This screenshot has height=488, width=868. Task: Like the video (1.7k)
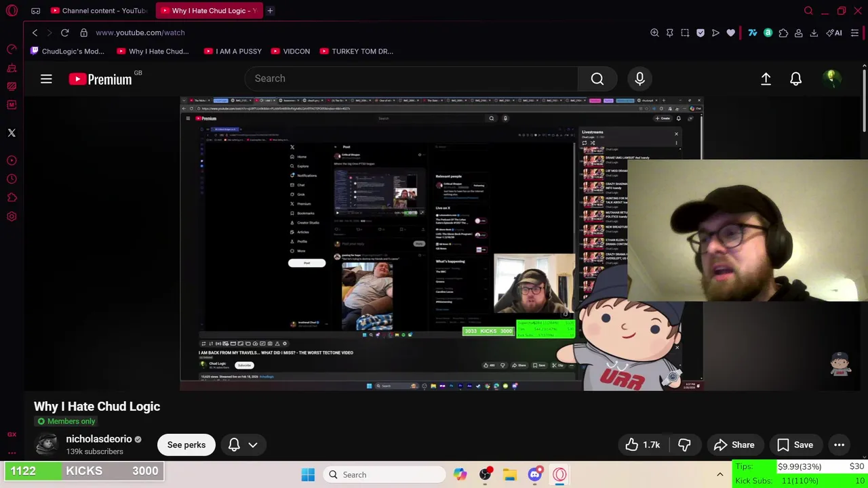coord(643,445)
